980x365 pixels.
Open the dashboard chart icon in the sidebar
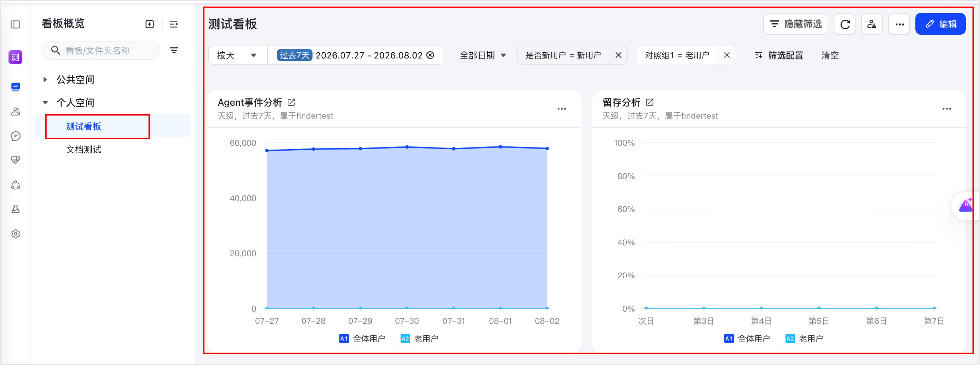pyautogui.click(x=16, y=87)
